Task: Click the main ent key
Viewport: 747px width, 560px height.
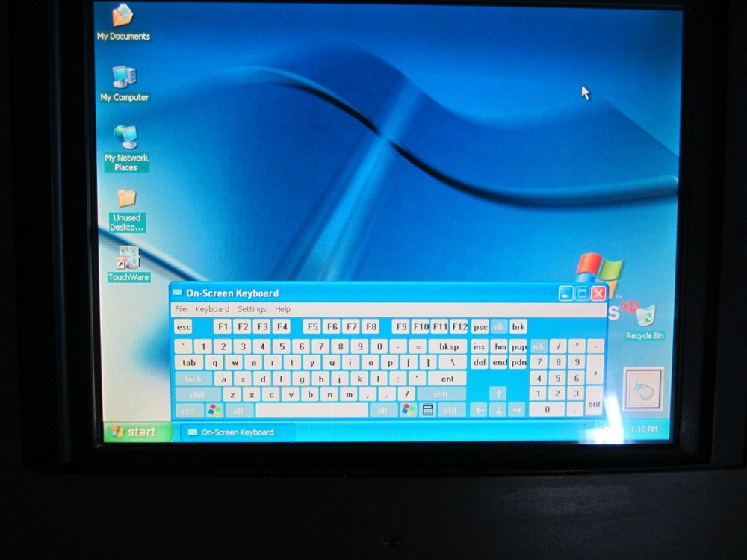Action: click(447, 379)
